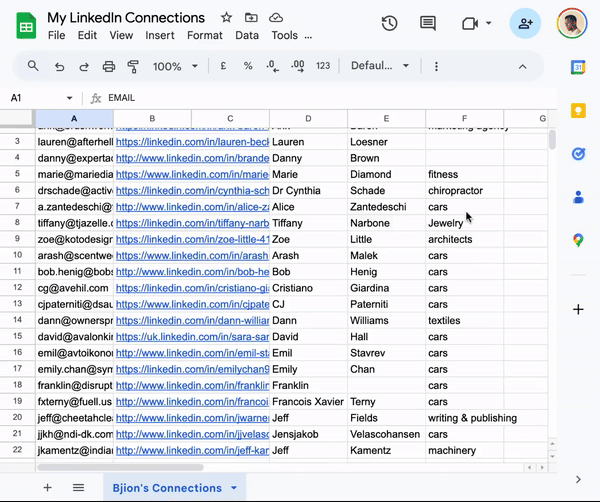Open video call dropdown arrow
The height and width of the screenshot is (502, 600).
click(488, 23)
